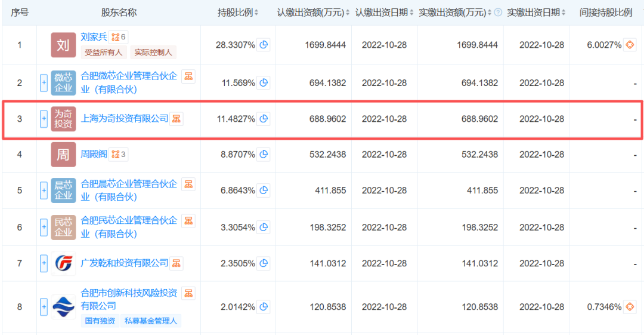Click pie chart icon beside 28.3307% share

coord(264,45)
